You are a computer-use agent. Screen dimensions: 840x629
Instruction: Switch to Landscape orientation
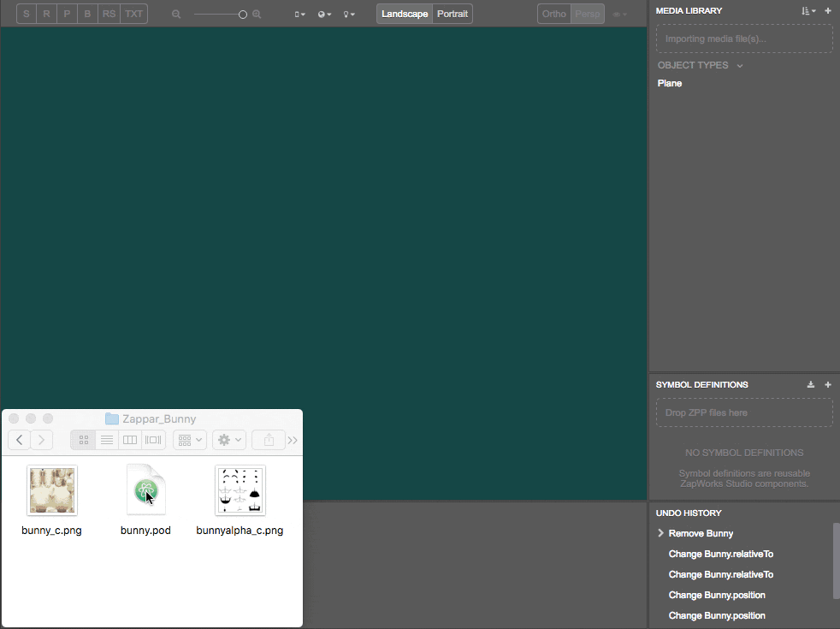tap(405, 14)
